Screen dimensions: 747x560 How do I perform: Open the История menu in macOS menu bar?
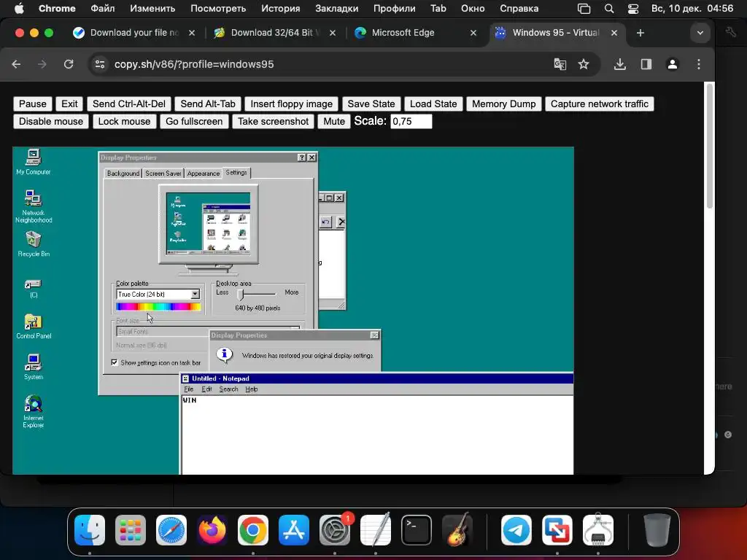tap(281, 9)
